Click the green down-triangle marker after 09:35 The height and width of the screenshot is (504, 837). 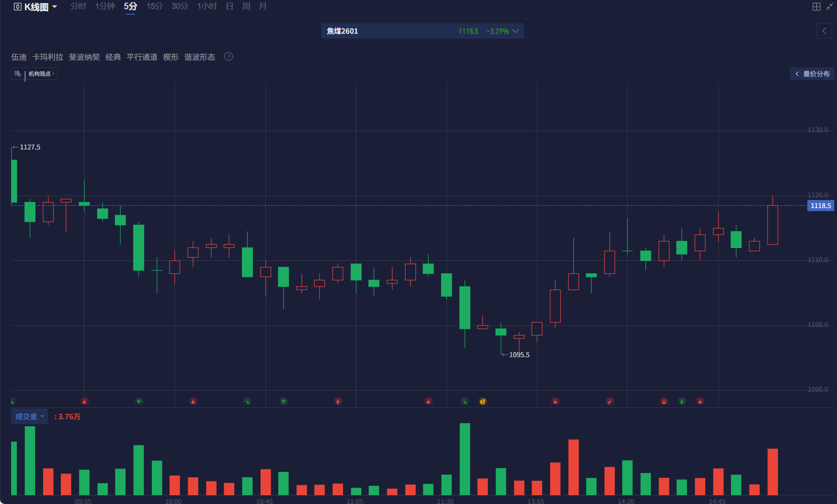pyautogui.click(x=139, y=402)
